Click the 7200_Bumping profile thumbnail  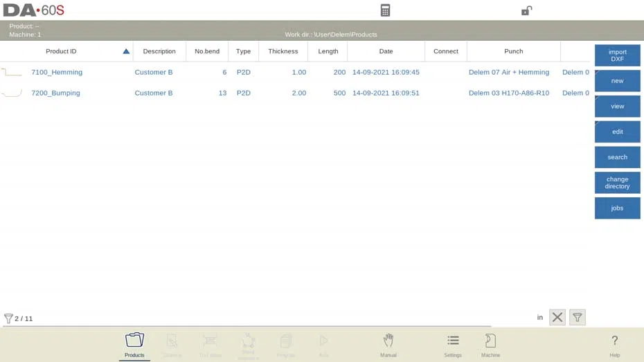12,93
